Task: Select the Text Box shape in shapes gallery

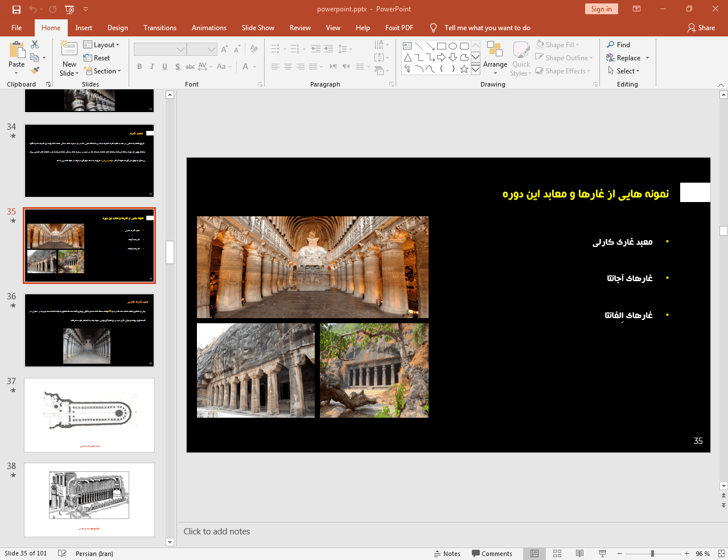Action: pyautogui.click(x=408, y=46)
